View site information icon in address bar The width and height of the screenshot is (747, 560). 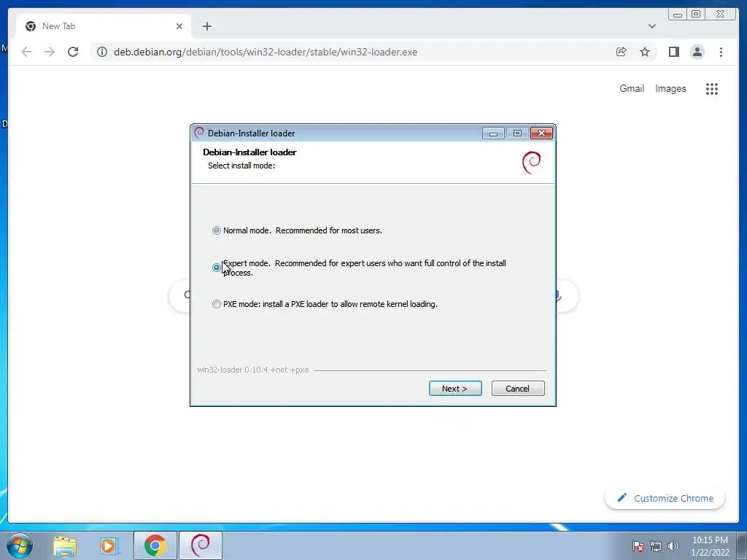(x=102, y=52)
